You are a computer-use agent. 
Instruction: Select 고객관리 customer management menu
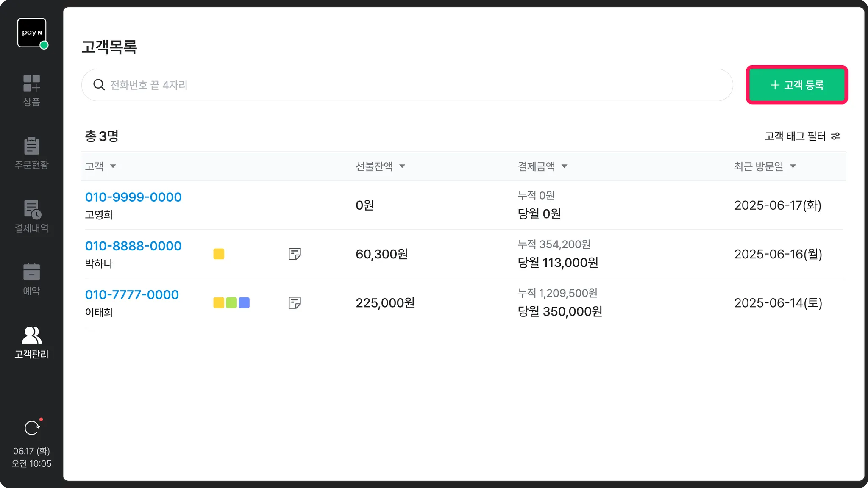pos(31,342)
